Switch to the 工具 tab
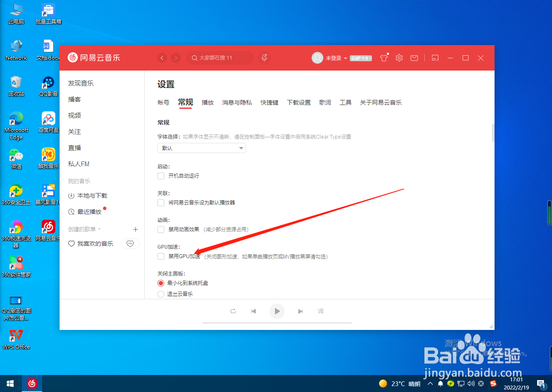This screenshot has width=552, height=392. point(346,102)
